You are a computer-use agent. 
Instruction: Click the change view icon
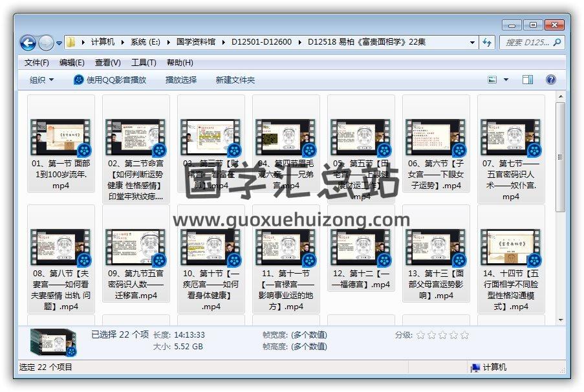pos(493,80)
